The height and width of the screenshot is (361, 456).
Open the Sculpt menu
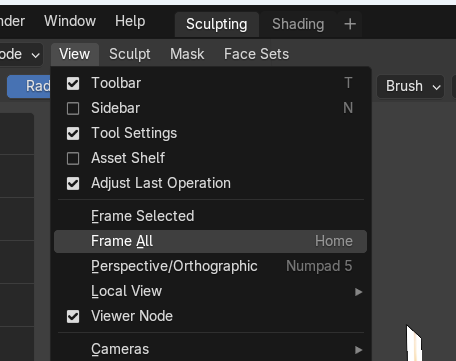pos(130,54)
